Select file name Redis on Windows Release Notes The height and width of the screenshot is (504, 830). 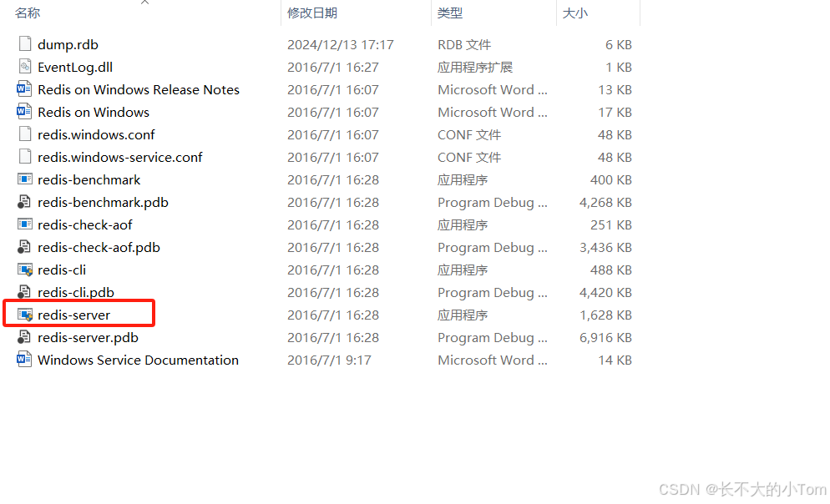pyautogui.click(x=139, y=89)
